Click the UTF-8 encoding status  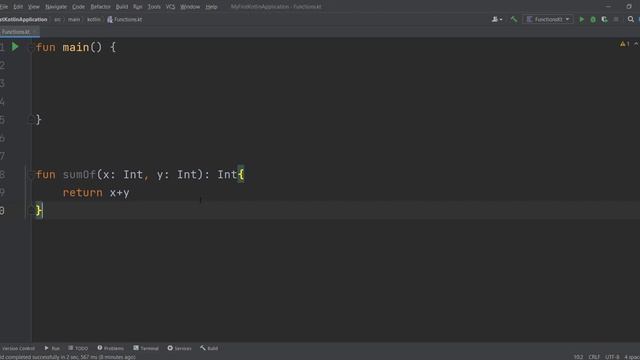coord(612,357)
